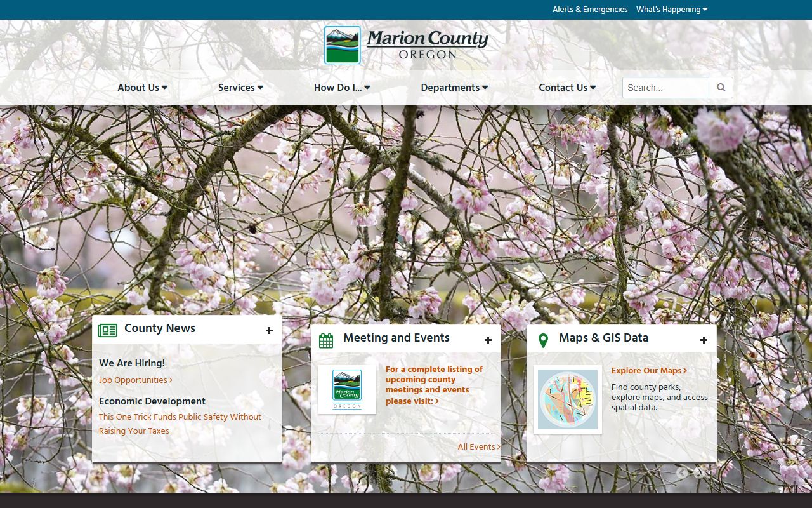This screenshot has height=508, width=812.
Task: Open the Contact Us dropdown menu
Action: pyautogui.click(x=567, y=88)
